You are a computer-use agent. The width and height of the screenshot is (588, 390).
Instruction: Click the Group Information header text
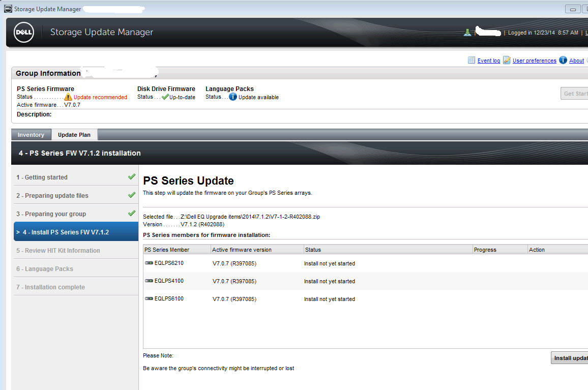(x=48, y=73)
